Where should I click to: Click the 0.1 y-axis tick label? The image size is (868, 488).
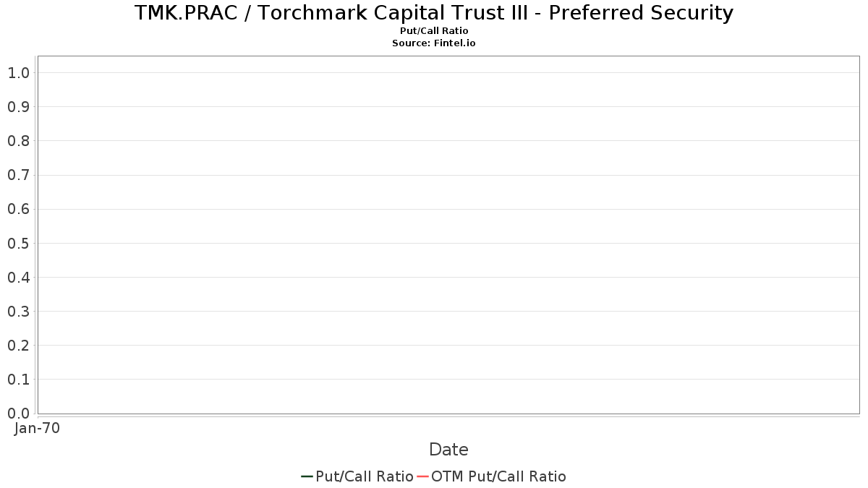pos(18,379)
